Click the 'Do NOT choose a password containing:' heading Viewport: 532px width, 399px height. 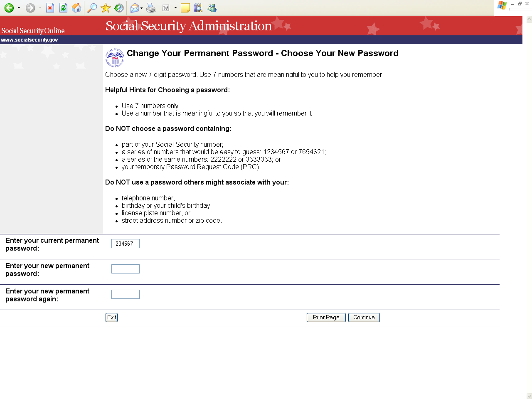click(x=168, y=129)
